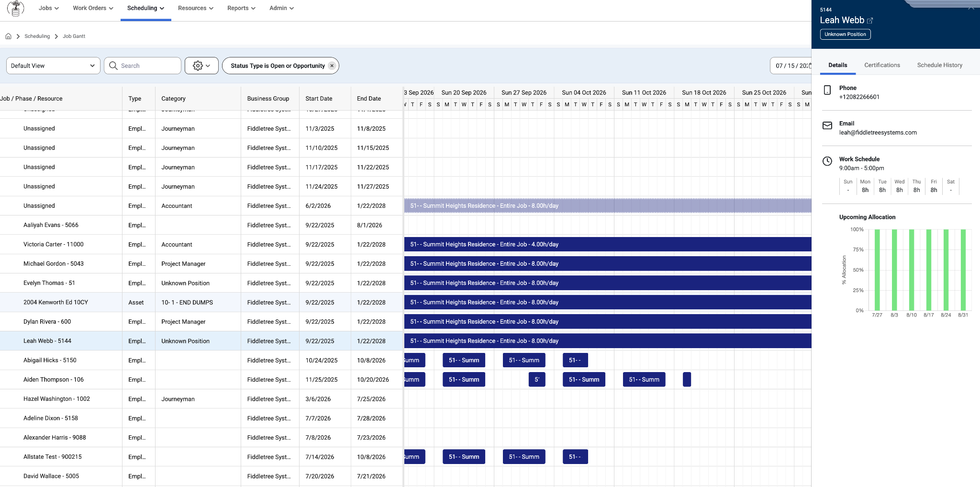
Task: Open the Scheduling menu
Action: pyautogui.click(x=146, y=8)
